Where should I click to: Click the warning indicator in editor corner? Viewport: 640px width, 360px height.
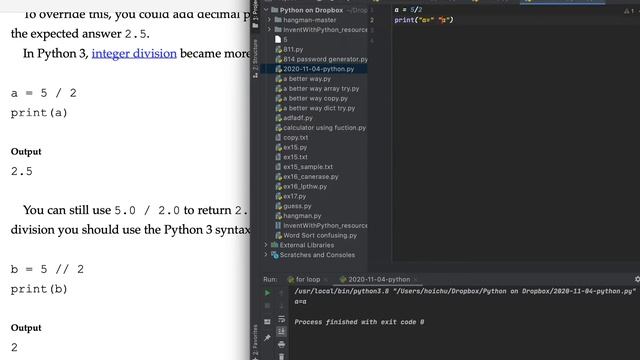(x=629, y=11)
